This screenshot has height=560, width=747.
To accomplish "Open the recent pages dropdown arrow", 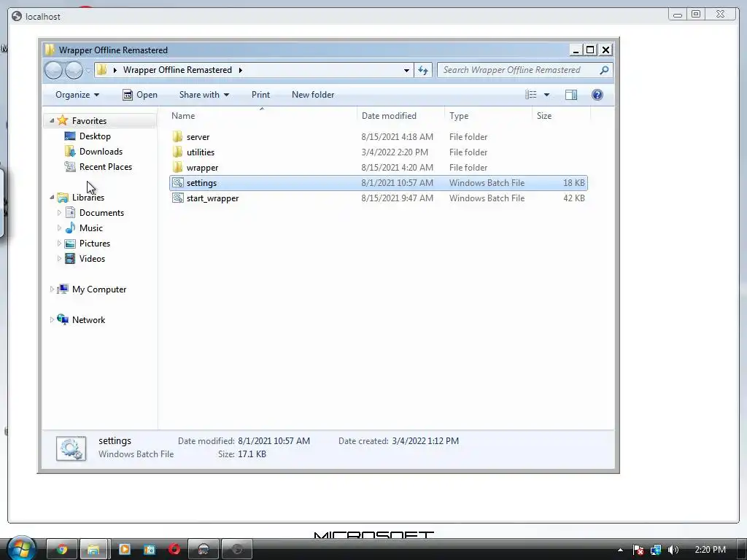I will [88, 71].
